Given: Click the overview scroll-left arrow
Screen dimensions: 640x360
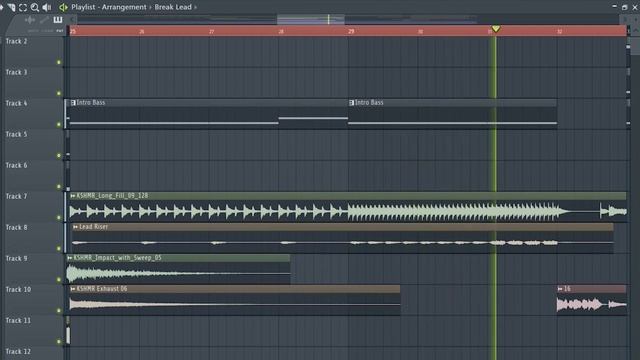Looking at the screenshot, I should 72,19.
